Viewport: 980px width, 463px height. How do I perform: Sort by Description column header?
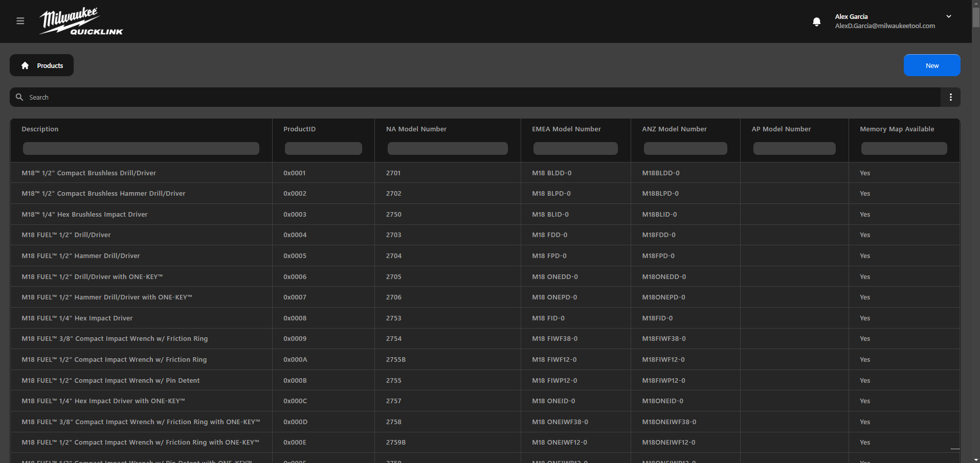(40, 129)
